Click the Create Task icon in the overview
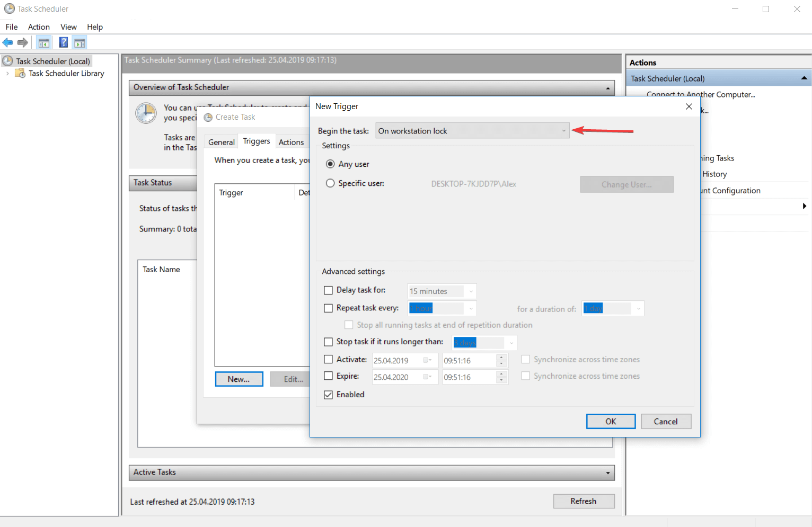Image resolution: width=812 pixels, height=527 pixels. pyautogui.click(x=208, y=117)
